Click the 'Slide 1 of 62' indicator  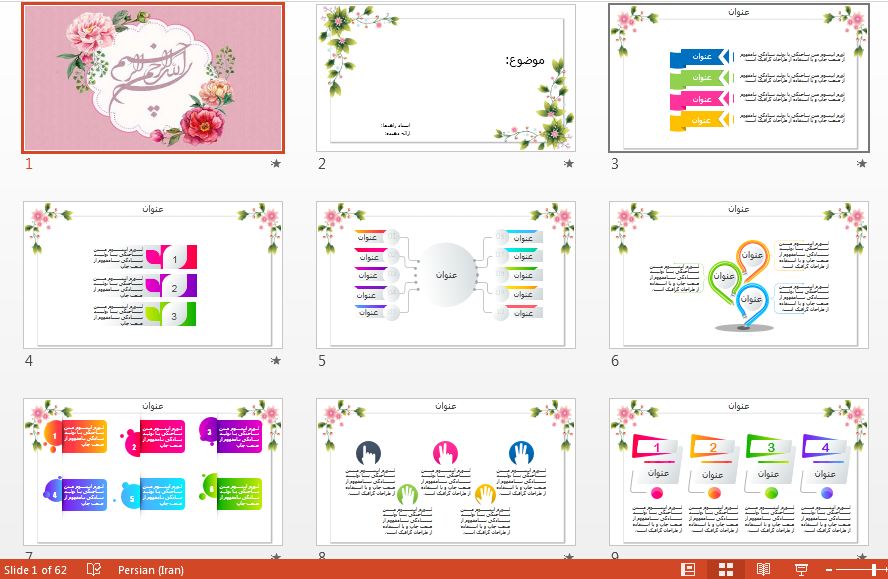(36, 569)
